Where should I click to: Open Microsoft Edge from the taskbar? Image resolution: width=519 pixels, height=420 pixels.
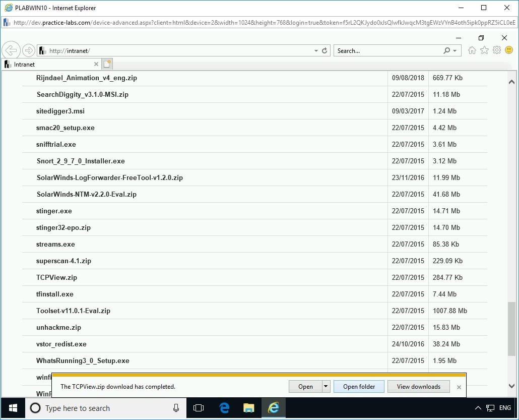[223, 408]
